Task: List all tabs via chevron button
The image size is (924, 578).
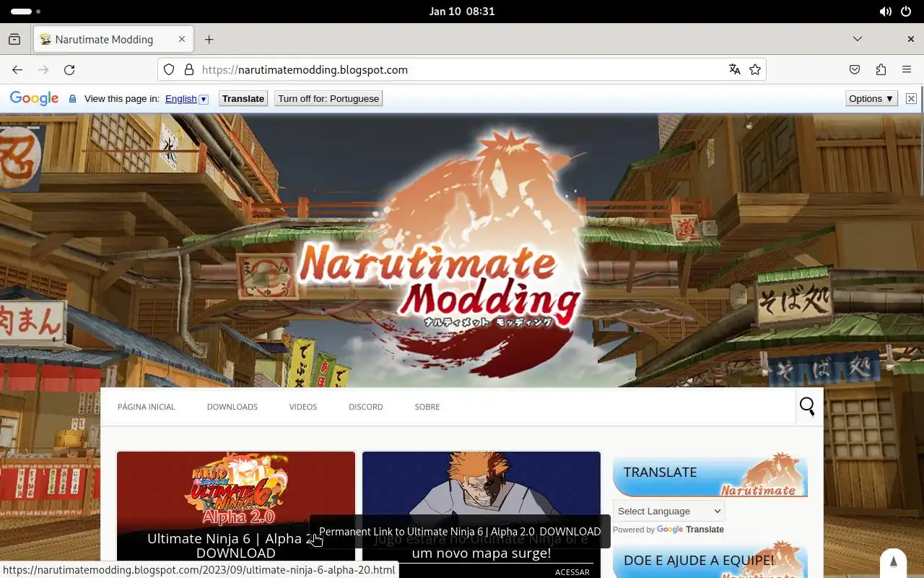Action: click(x=858, y=39)
